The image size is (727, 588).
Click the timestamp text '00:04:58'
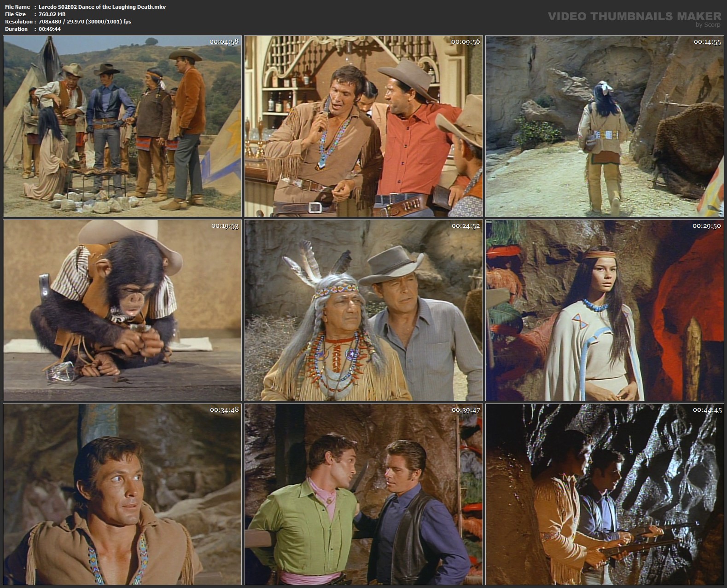pos(224,42)
